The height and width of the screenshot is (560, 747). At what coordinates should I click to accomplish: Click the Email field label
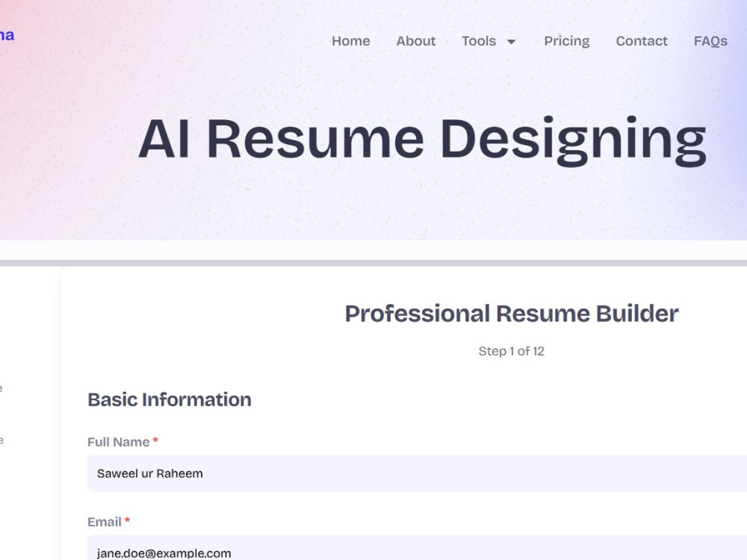(105, 522)
